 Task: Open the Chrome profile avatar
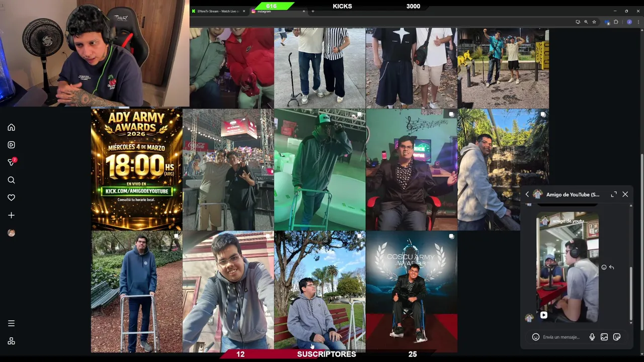(x=629, y=22)
